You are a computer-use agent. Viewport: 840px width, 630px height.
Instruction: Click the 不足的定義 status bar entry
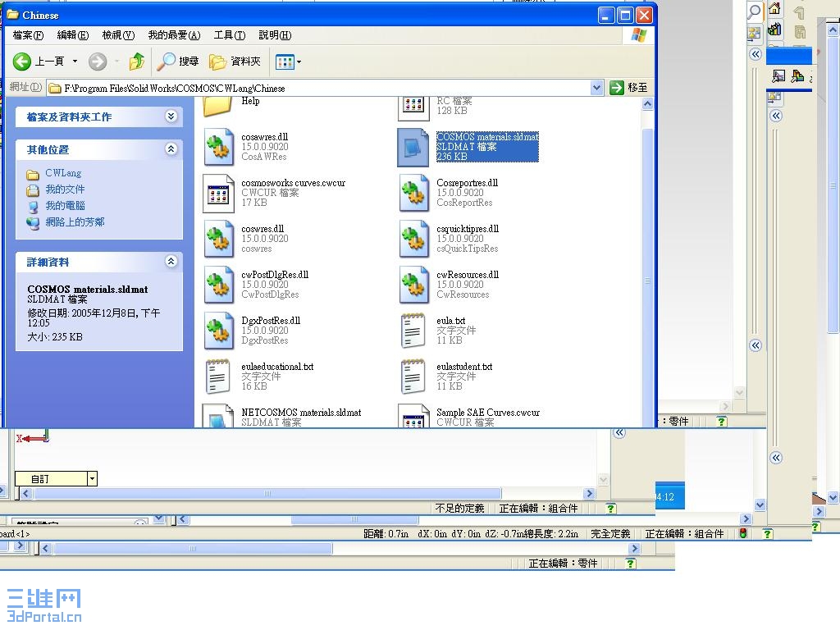[x=459, y=508]
